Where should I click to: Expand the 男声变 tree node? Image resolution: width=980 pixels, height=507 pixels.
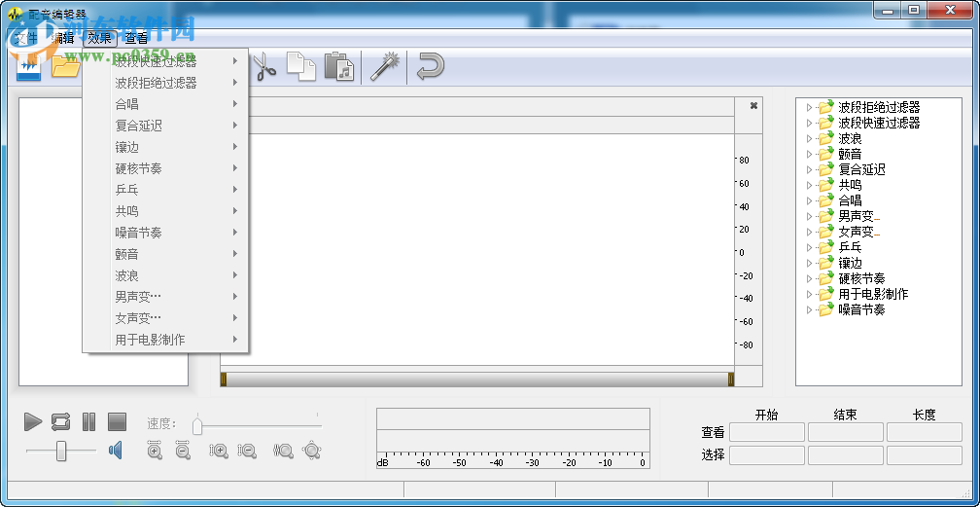(x=810, y=217)
